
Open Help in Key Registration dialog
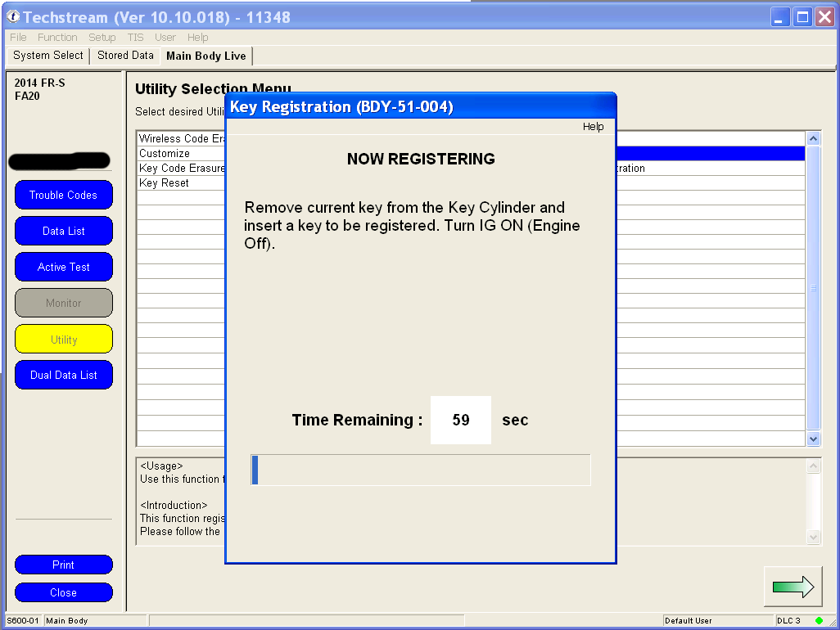[593, 127]
